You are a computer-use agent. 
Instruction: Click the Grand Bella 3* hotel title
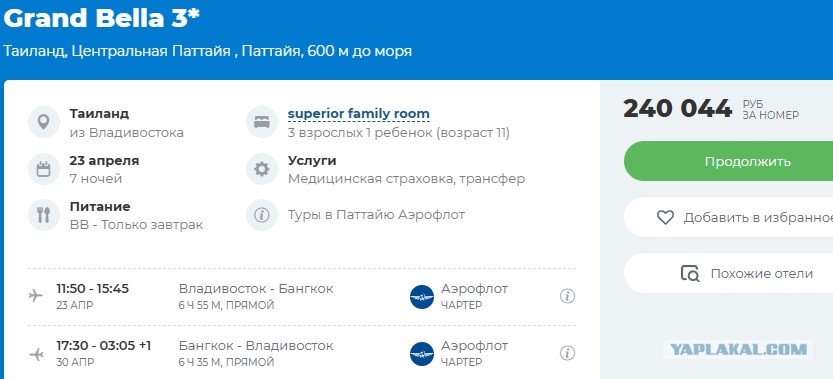(x=101, y=19)
